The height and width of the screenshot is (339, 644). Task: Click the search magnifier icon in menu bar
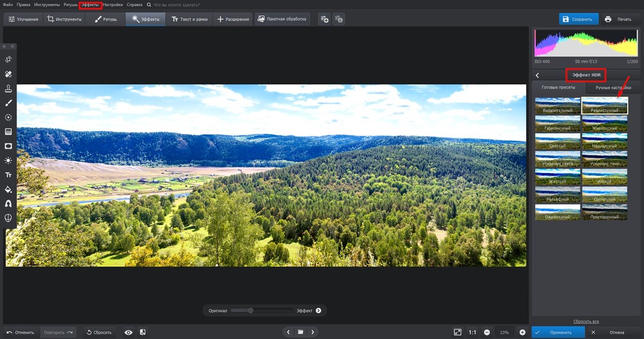coord(149,5)
